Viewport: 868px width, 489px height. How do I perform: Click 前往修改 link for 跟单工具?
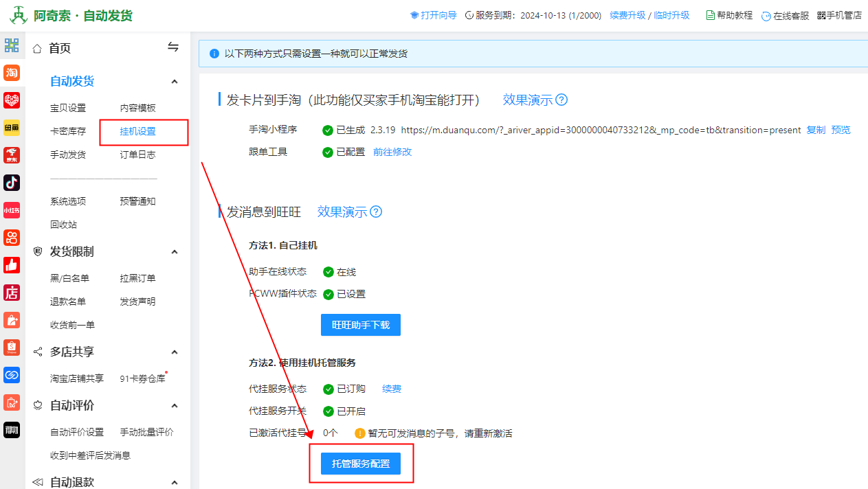click(x=392, y=152)
